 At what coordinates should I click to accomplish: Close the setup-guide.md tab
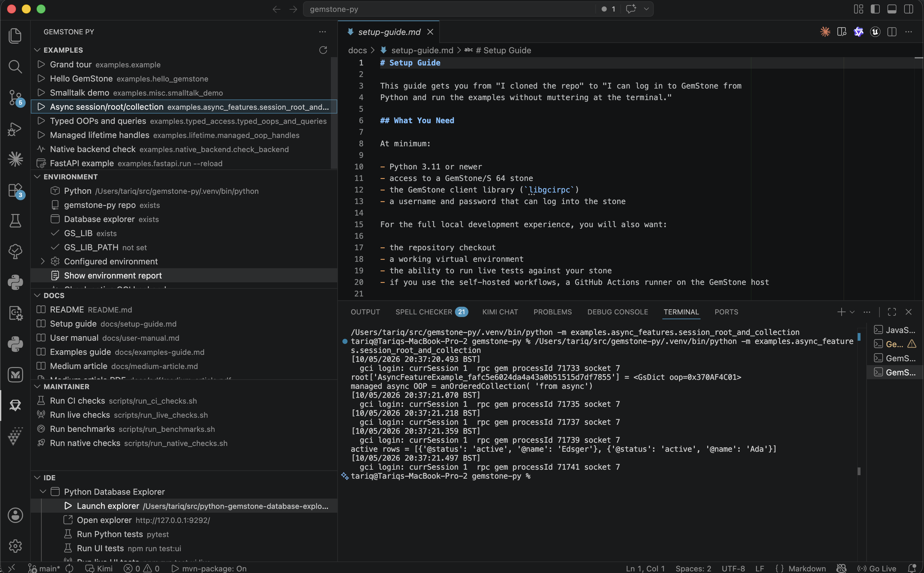[430, 32]
